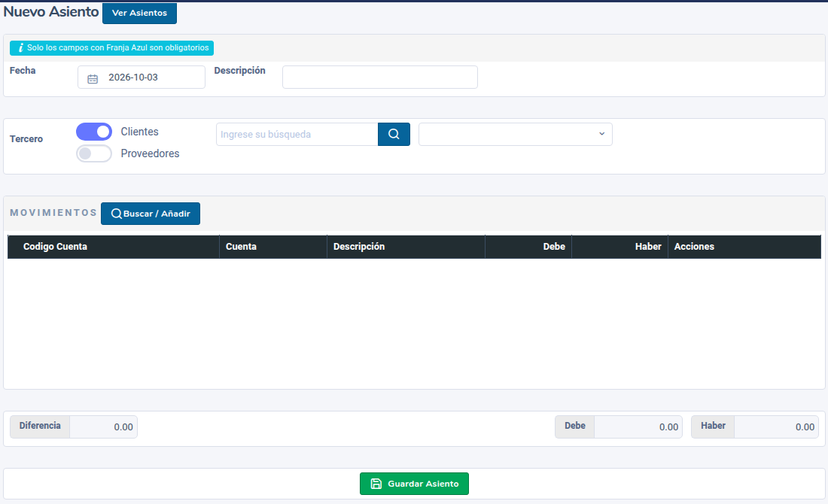Click the Diferencia total field
This screenshot has width=828, height=504.
pyautogui.click(x=104, y=427)
